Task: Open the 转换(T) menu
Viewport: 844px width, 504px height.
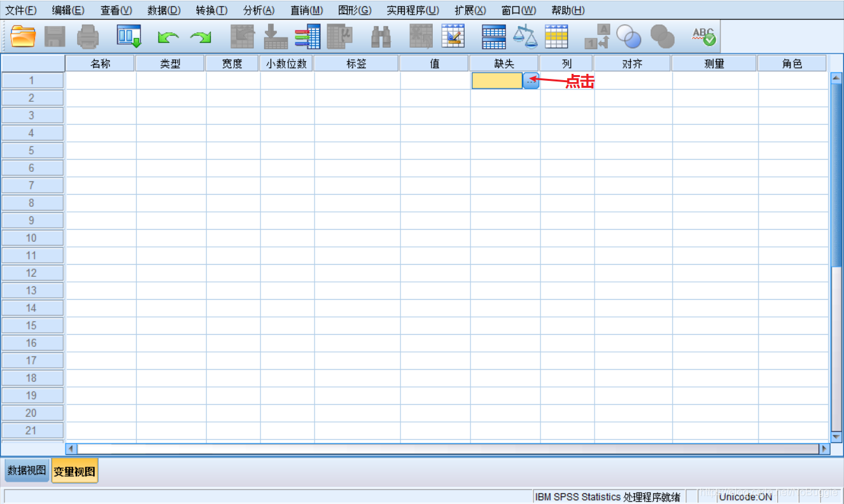Action: tap(212, 10)
